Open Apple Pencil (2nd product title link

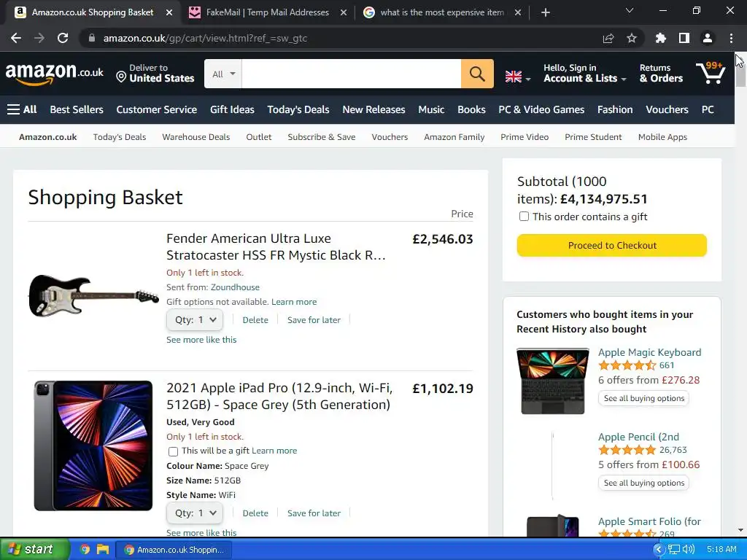tap(638, 437)
